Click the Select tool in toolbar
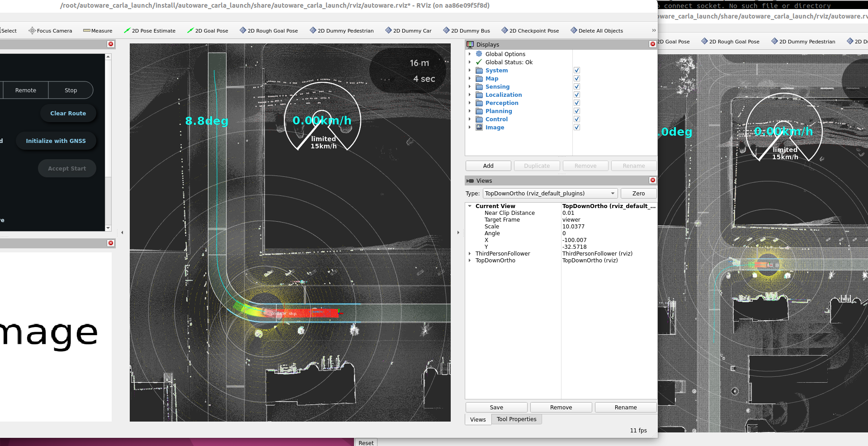Viewport: 868px width, 446px height. point(9,31)
